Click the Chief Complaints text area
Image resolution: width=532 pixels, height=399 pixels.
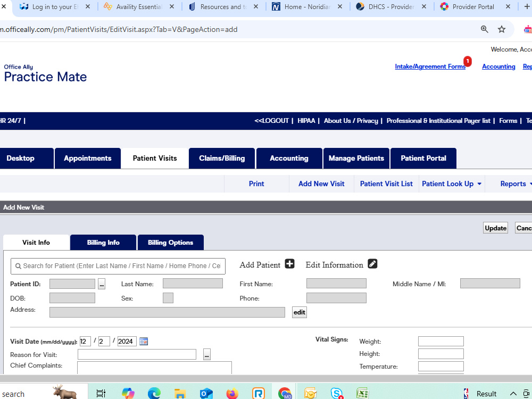(x=154, y=368)
